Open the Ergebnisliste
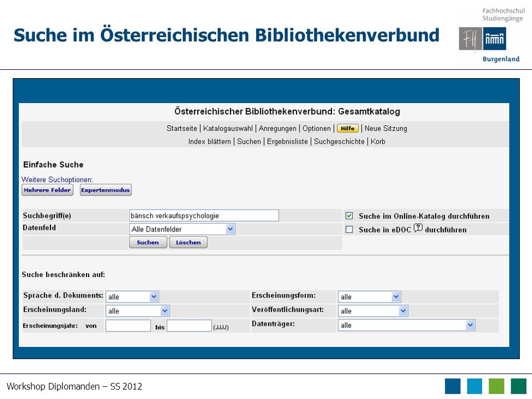The width and height of the screenshot is (532, 399). (287, 141)
